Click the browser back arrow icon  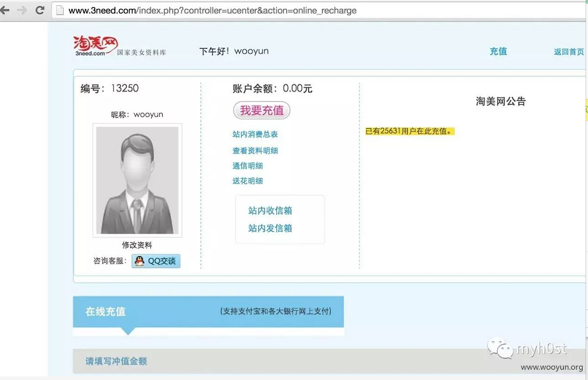(7, 9)
